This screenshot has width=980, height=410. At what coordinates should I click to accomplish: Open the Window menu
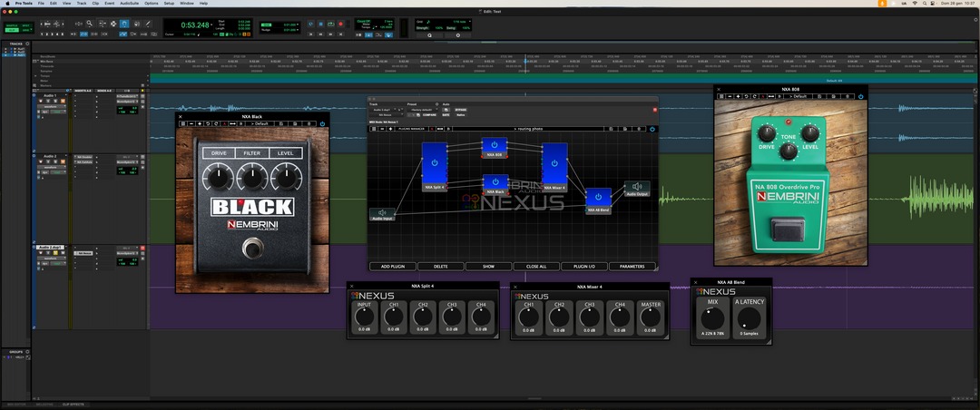coord(187,3)
